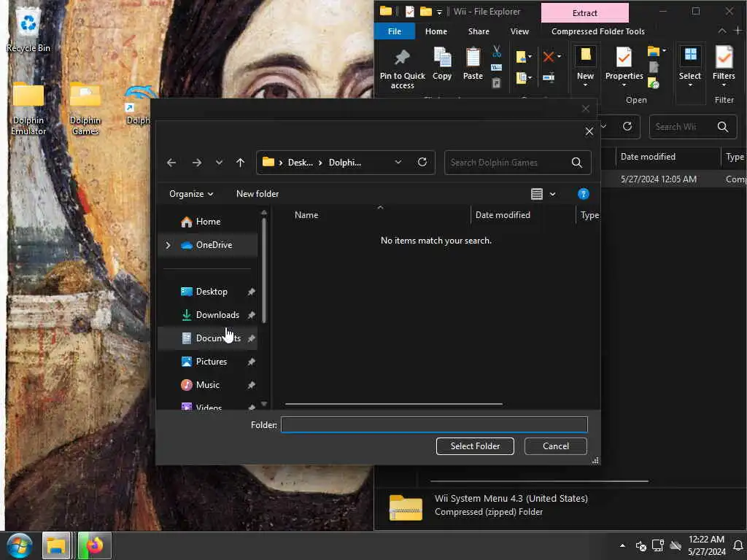
Task: Click the Properties icon in ribbon
Action: tap(624, 58)
